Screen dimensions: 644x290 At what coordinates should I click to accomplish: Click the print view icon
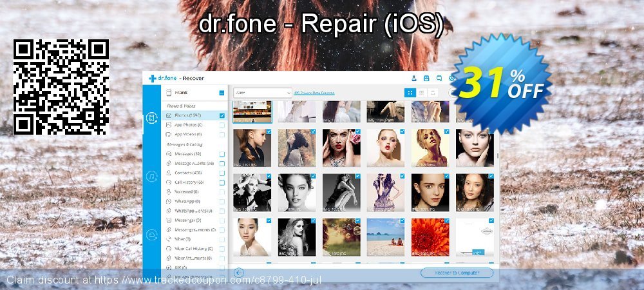click(432, 93)
